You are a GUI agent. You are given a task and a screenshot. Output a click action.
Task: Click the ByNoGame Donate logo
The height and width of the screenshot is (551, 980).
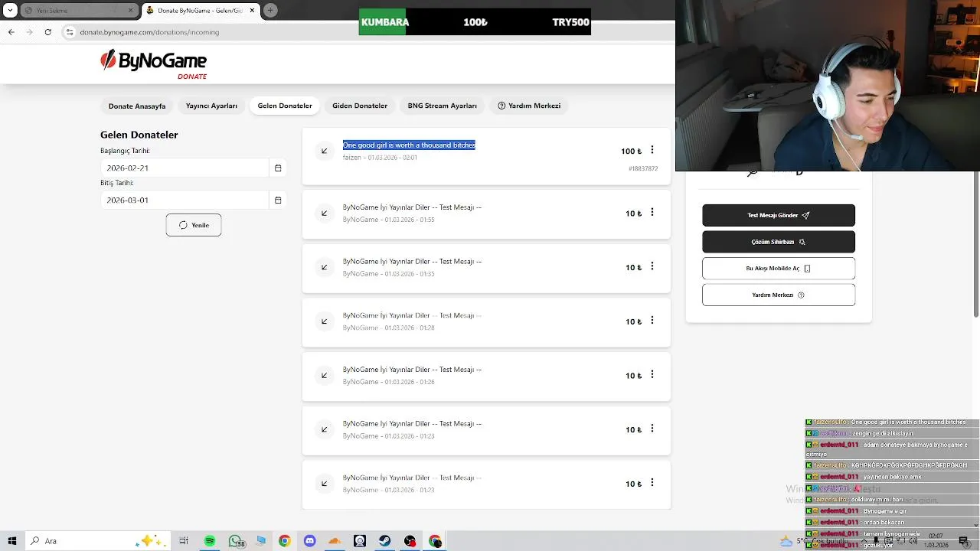(x=153, y=64)
